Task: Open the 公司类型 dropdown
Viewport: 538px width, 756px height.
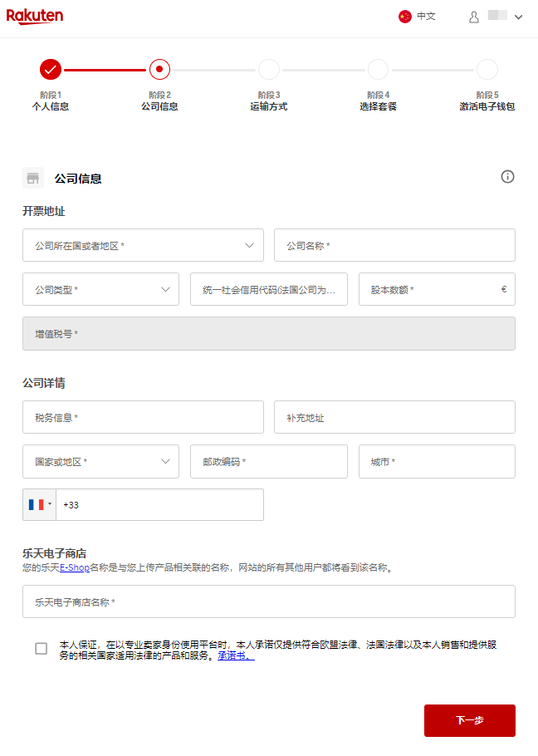Action: pos(100,290)
